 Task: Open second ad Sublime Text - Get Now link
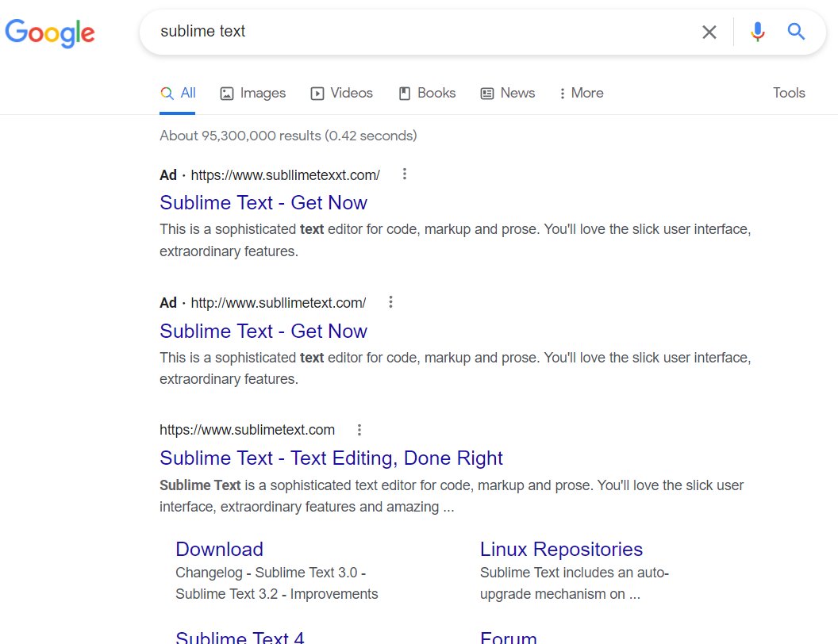pos(263,331)
